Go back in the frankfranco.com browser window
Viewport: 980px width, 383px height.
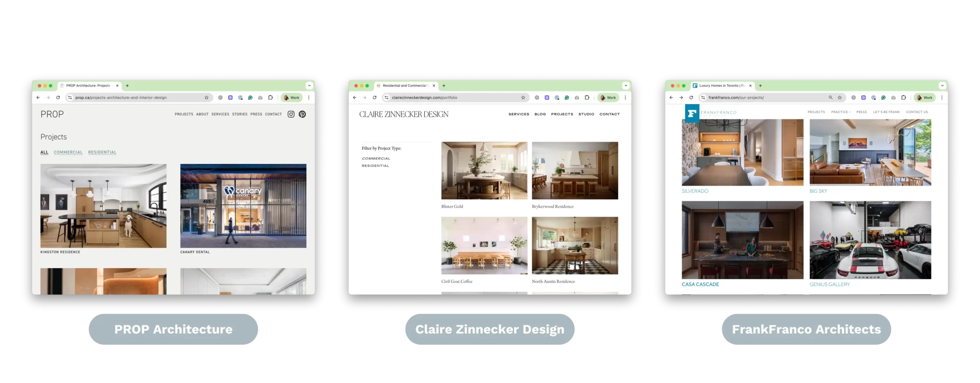pyautogui.click(x=671, y=98)
